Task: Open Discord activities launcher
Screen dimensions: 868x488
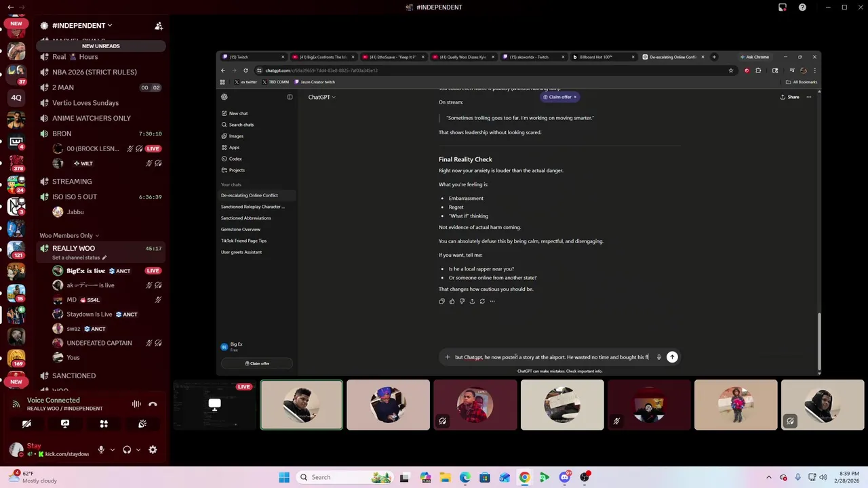Action: 104,424
